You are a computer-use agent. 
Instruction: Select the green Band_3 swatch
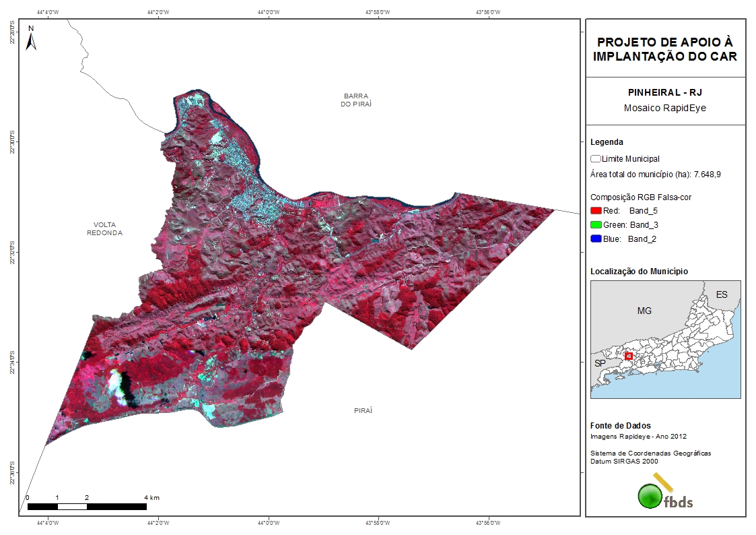coord(595,225)
